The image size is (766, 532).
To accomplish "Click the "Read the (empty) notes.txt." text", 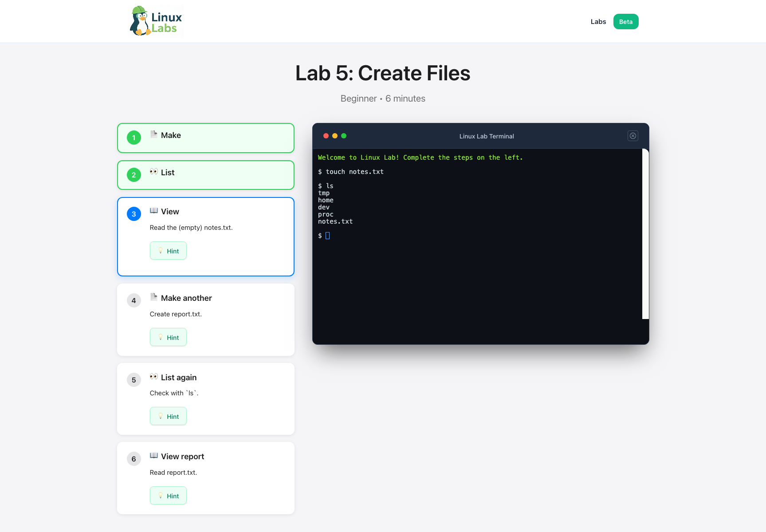I will 191,228.
